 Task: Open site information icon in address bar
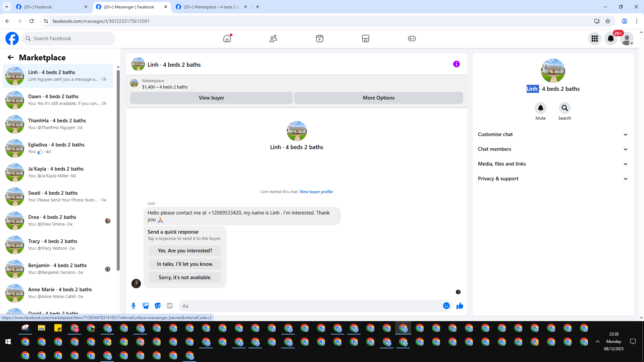click(x=46, y=21)
